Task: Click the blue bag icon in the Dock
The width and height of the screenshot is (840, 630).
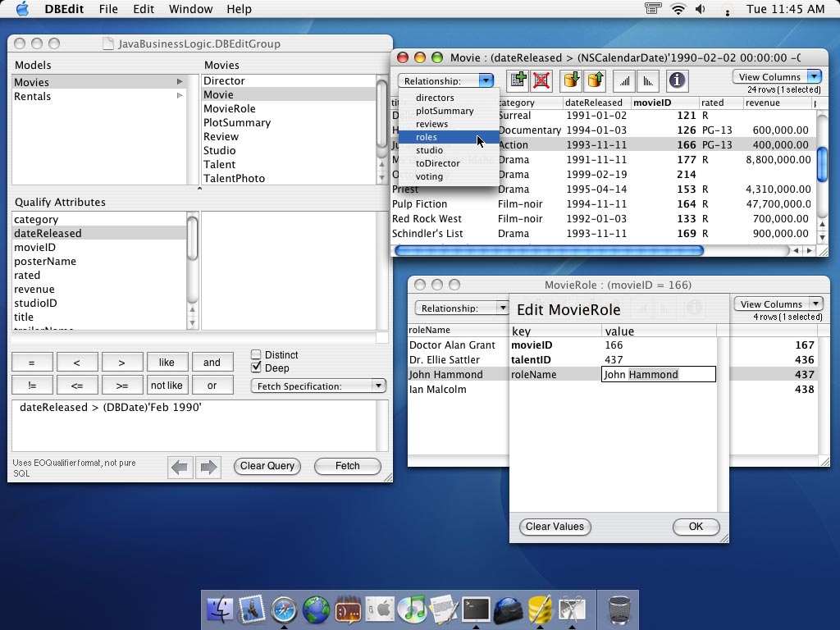Action: pyautogui.click(x=508, y=609)
